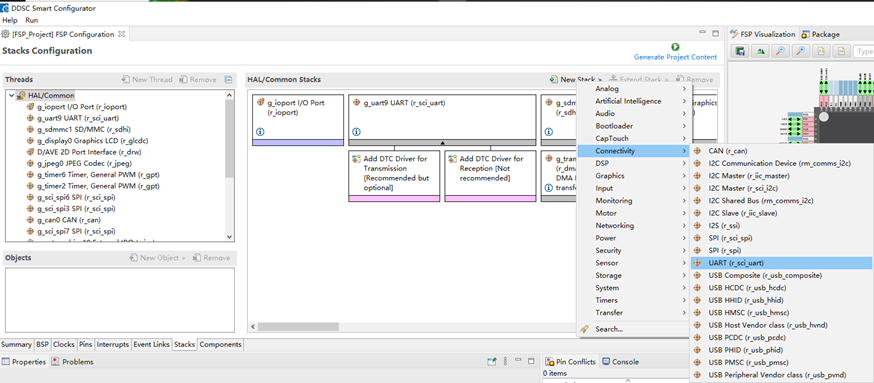Open the Run menu
874x383 pixels.
click(32, 20)
